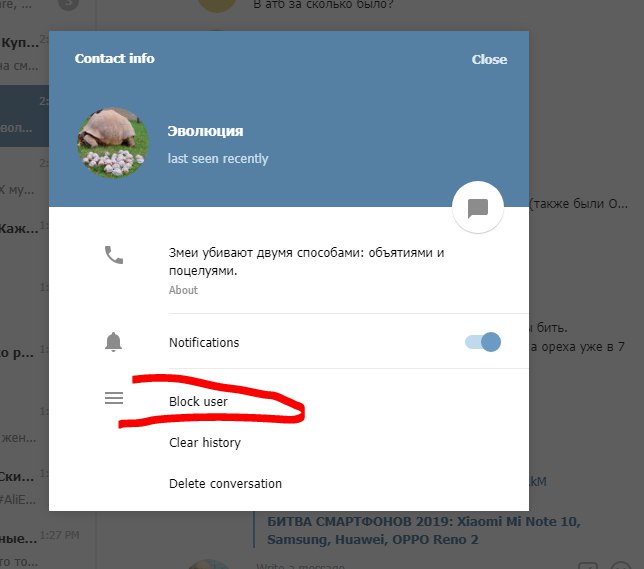Click the Эволюция contact name
This screenshot has height=569, width=644.
[x=205, y=131]
